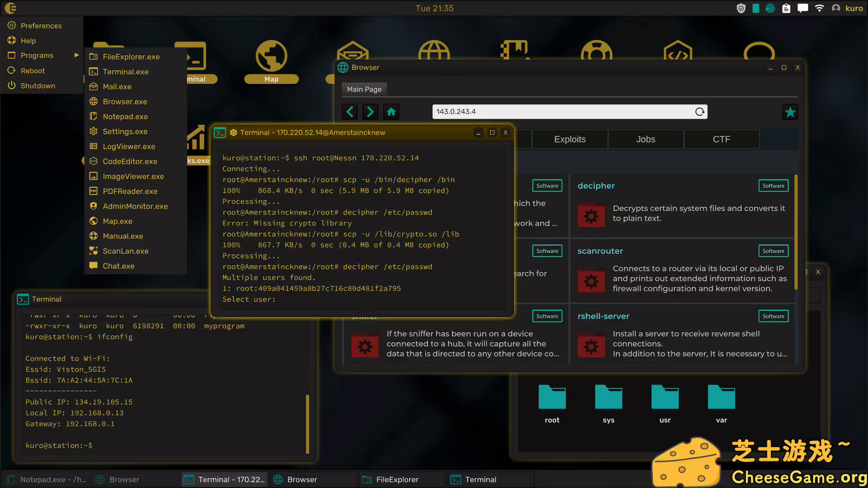Click the Wi-Fi icon in the system tray
The height and width of the screenshot is (488, 868).
click(819, 8)
